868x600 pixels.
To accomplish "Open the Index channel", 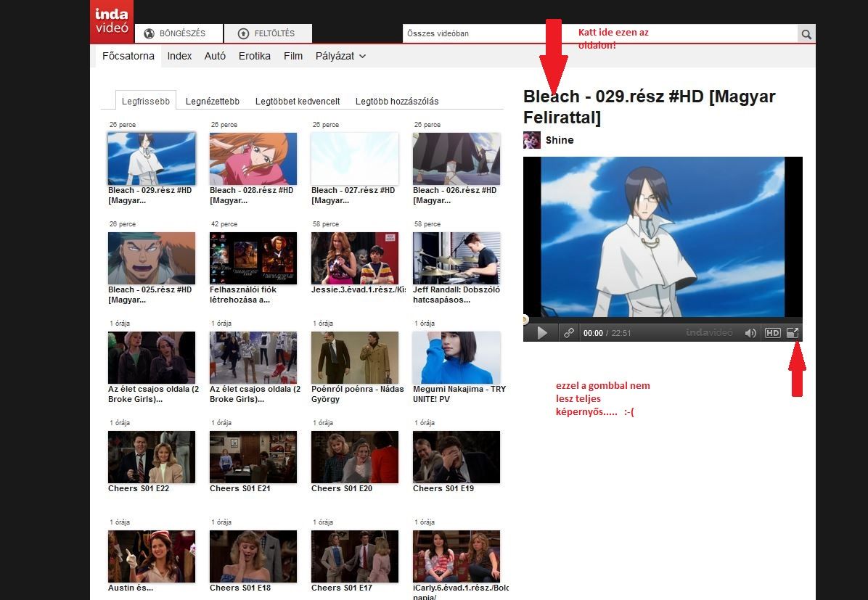I will pyautogui.click(x=179, y=56).
